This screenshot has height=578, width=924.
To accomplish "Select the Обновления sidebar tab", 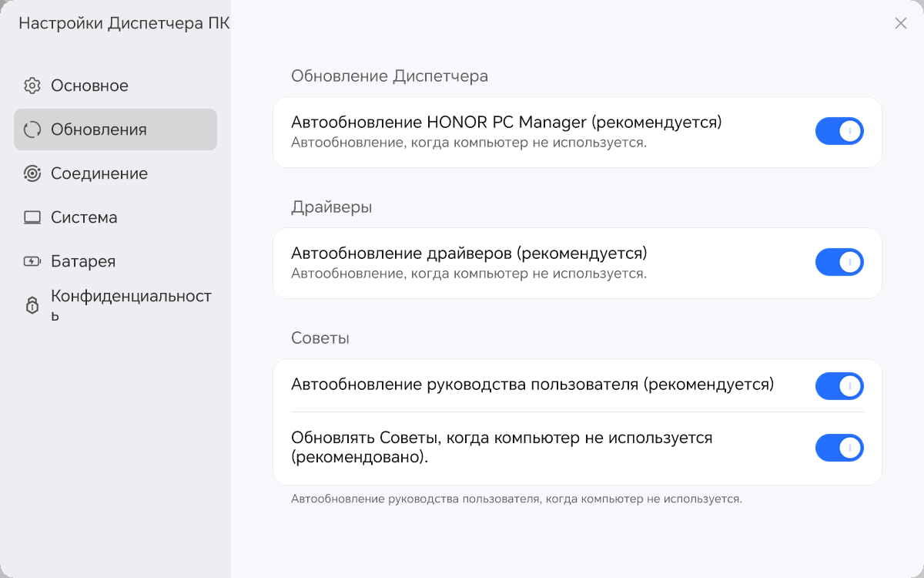I will (x=99, y=129).
